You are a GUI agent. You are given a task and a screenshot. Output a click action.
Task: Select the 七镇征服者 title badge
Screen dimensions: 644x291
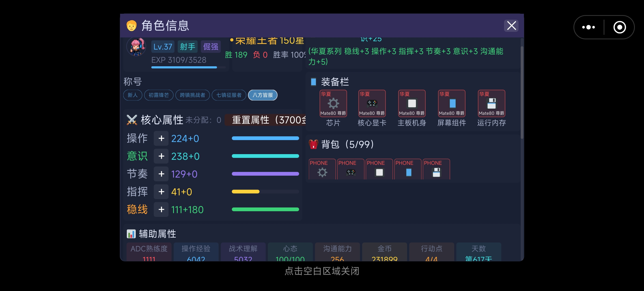(x=229, y=95)
